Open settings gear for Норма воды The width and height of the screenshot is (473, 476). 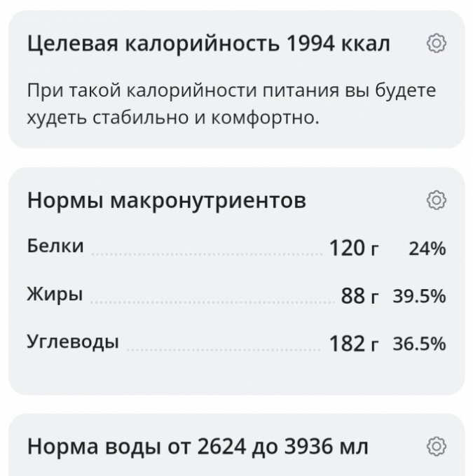pyautogui.click(x=437, y=446)
